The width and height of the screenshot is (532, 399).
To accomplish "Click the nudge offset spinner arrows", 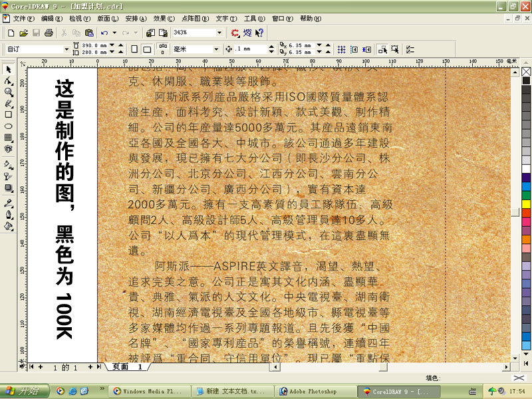I will [271, 49].
